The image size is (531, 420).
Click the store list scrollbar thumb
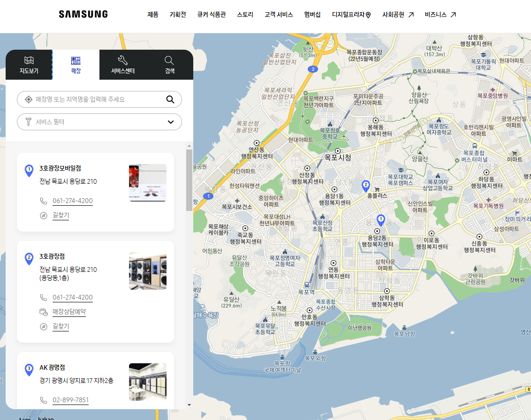190,180
